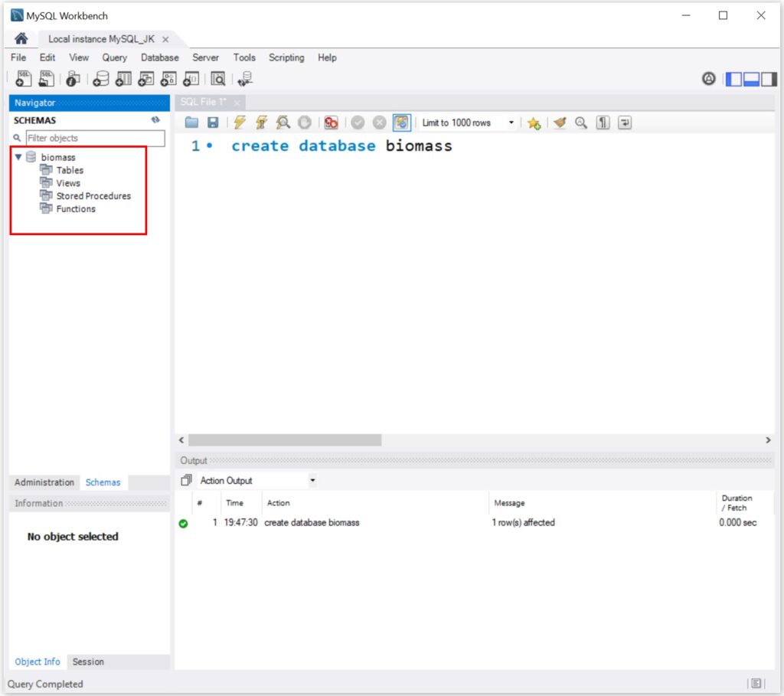
Task: Open a SQL script file via the folder icon
Action: click(192, 123)
